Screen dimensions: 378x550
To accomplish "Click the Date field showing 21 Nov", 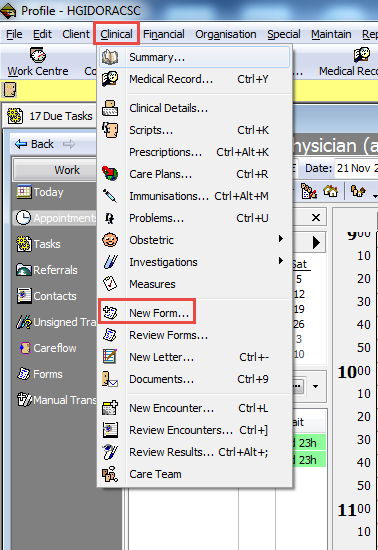I will pos(356,168).
